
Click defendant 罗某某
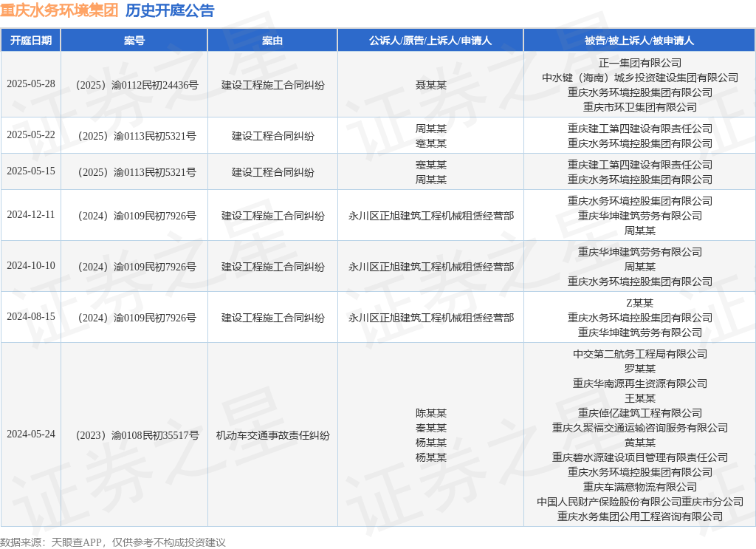click(640, 369)
